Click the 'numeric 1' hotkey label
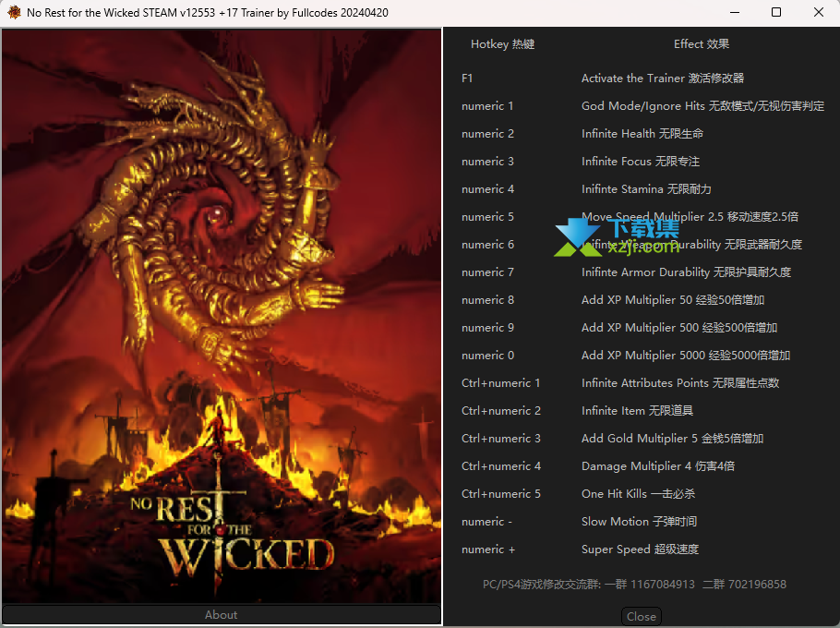Viewport: 840px width, 628px height. click(x=487, y=106)
